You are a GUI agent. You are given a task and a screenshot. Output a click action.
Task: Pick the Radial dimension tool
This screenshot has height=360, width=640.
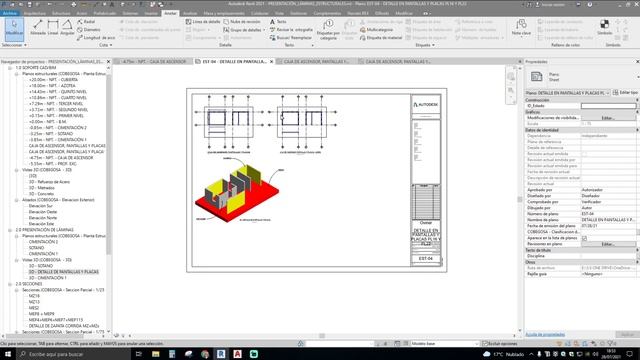[x=86, y=22]
